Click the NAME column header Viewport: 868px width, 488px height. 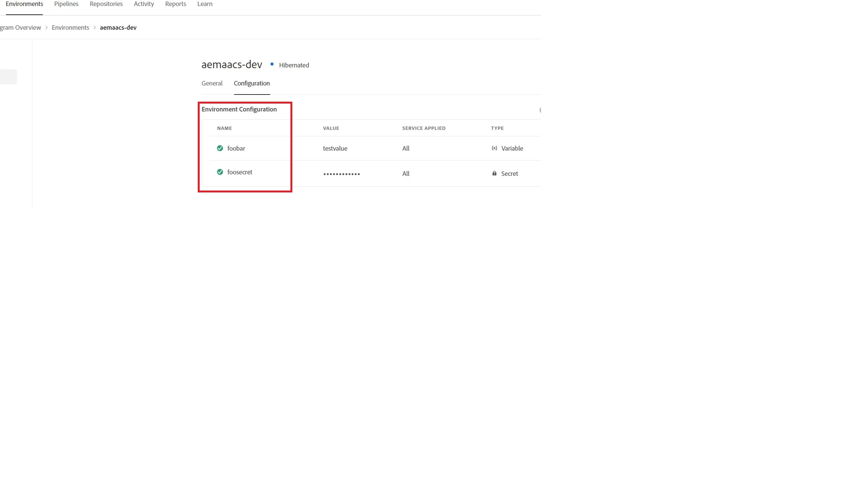225,128
